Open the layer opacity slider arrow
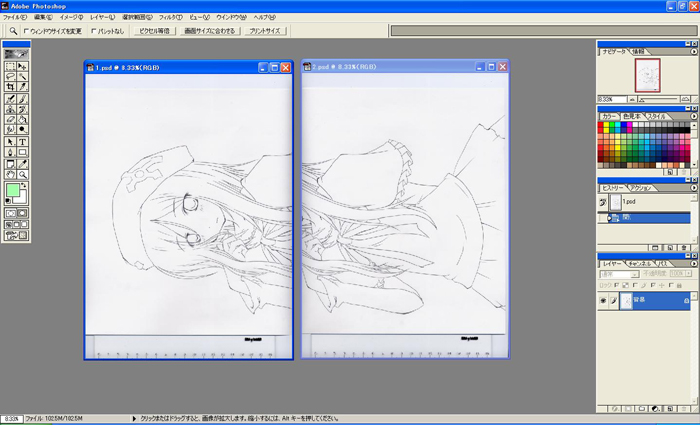Screen dimensions: 700x425 (x=689, y=273)
